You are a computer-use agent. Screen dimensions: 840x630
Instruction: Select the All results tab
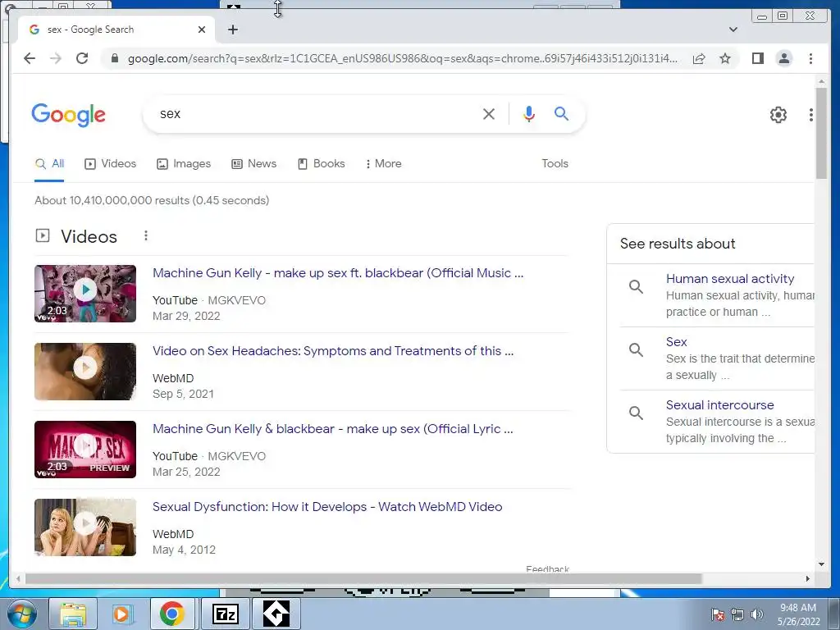click(49, 164)
